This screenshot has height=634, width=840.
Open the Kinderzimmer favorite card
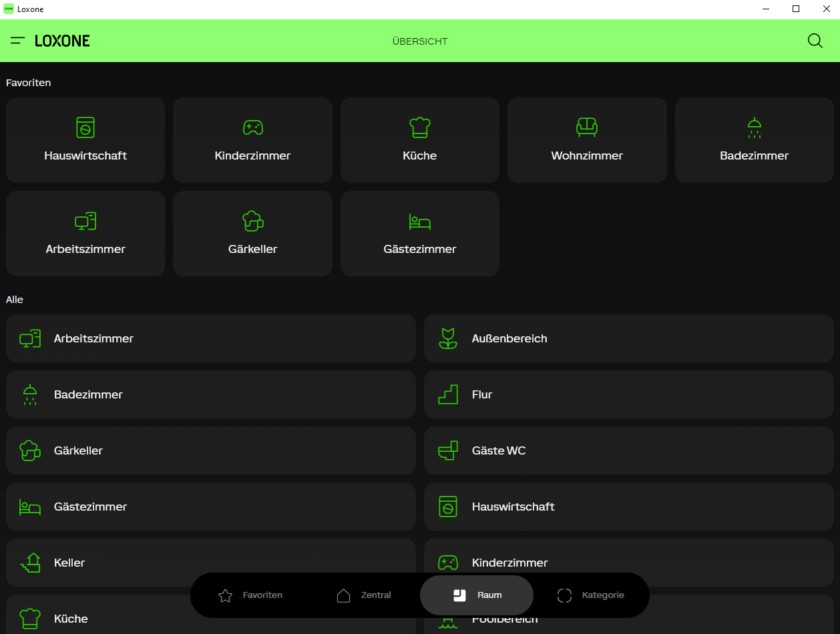[x=252, y=140]
